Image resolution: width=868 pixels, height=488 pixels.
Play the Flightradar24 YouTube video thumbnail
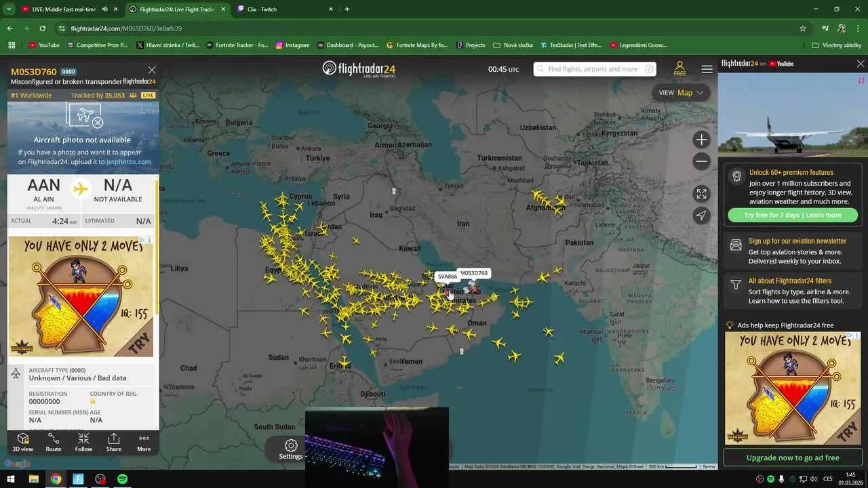792,115
